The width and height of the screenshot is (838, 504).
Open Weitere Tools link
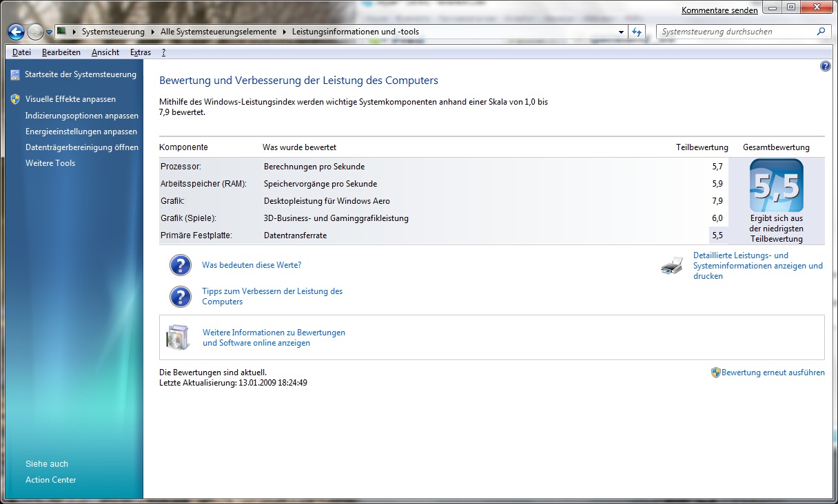(x=50, y=163)
